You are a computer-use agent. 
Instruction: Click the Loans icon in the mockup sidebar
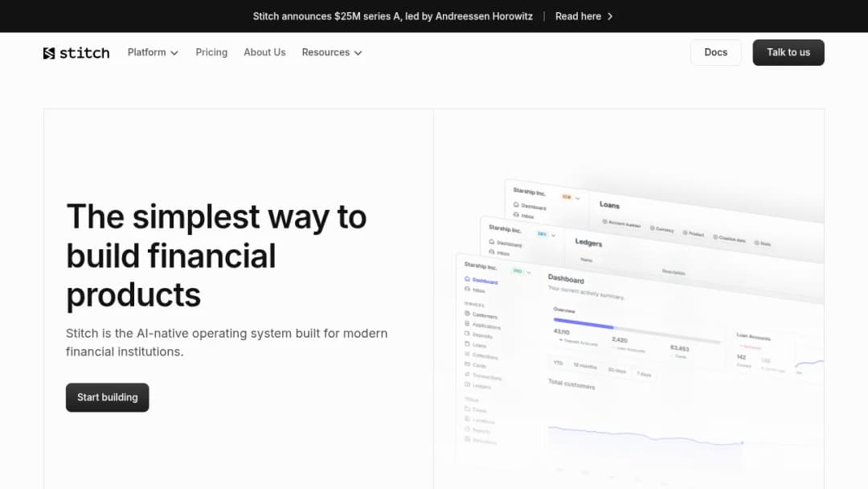(467, 344)
